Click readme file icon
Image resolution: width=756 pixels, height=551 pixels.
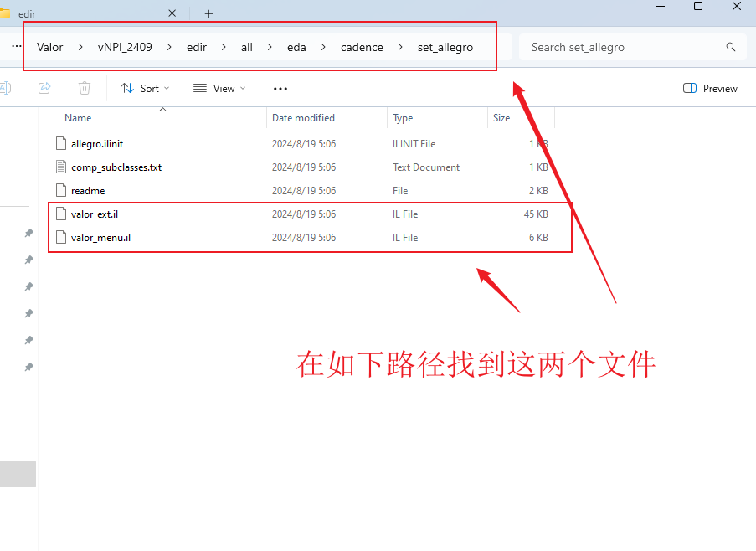(61, 190)
